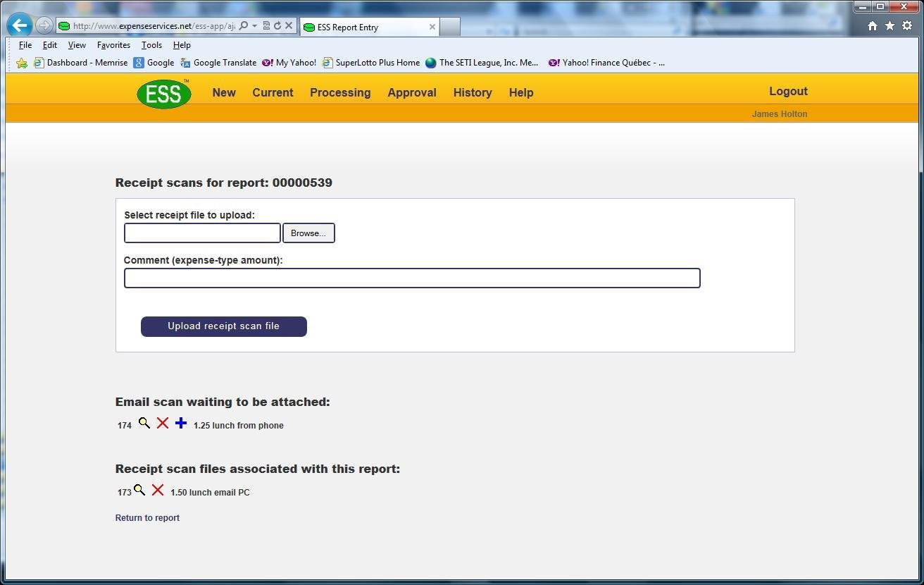Expand the Yahoo! Finance Québec favorites overflow
Image resolution: width=924 pixels, height=585 pixels.
(x=661, y=63)
